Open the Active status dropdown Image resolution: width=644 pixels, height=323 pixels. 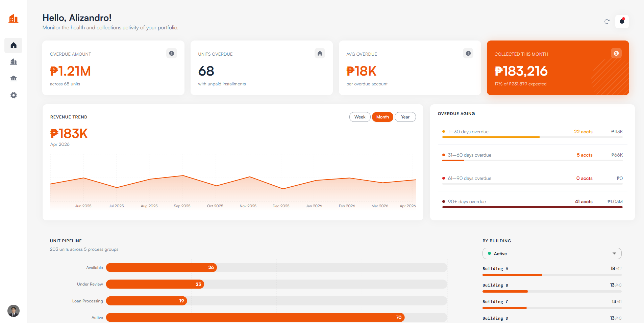pos(552,253)
